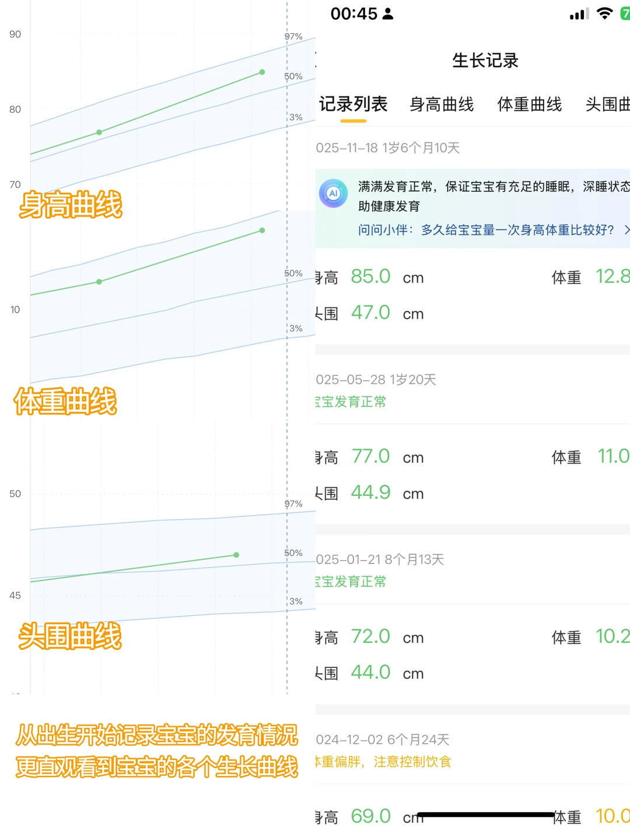630x840 pixels.
Task: Click the 50% percentile label on the height chart
Action: tap(293, 76)
